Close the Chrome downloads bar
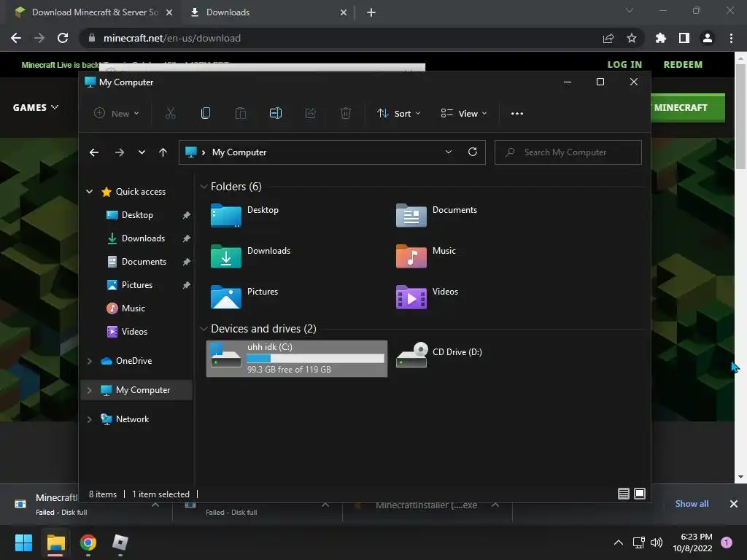 [733, 503]
